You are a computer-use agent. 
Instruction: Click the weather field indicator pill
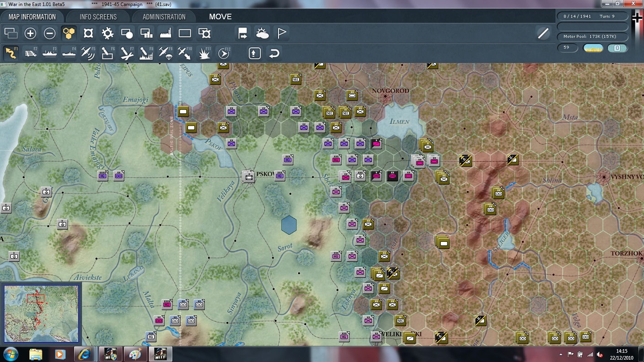(x=593, y=48)
